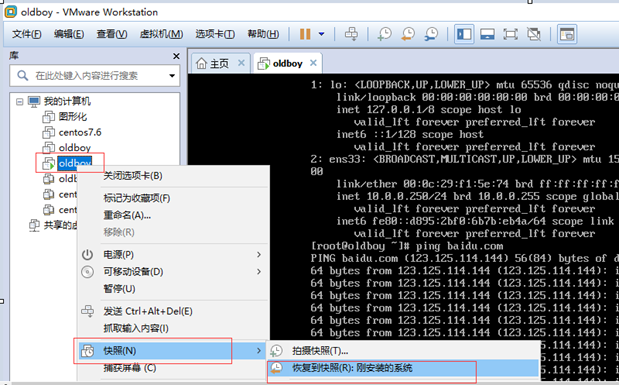Click the console view toolbar icon
This screenshot has width=619, height=385.
[567, 34]
